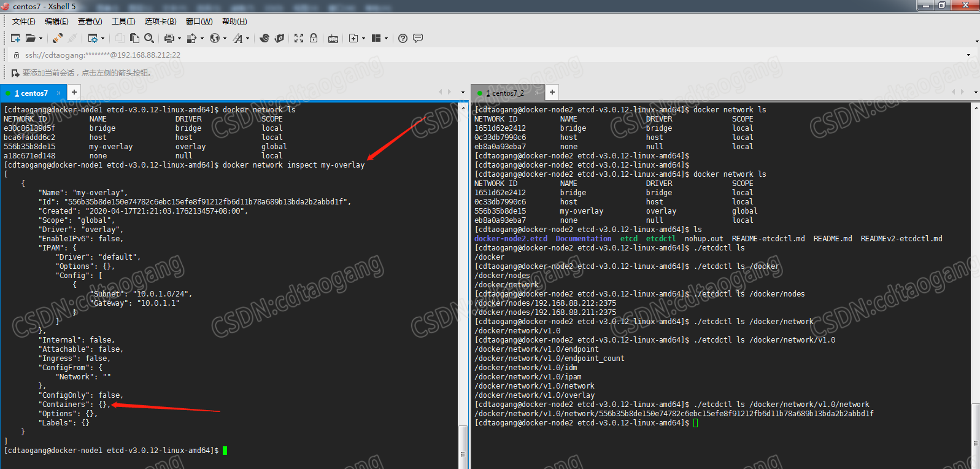This screenshot has height=469, width=980.
Task: Click the toolbar overflow arrow at far right
Action: 976,41
